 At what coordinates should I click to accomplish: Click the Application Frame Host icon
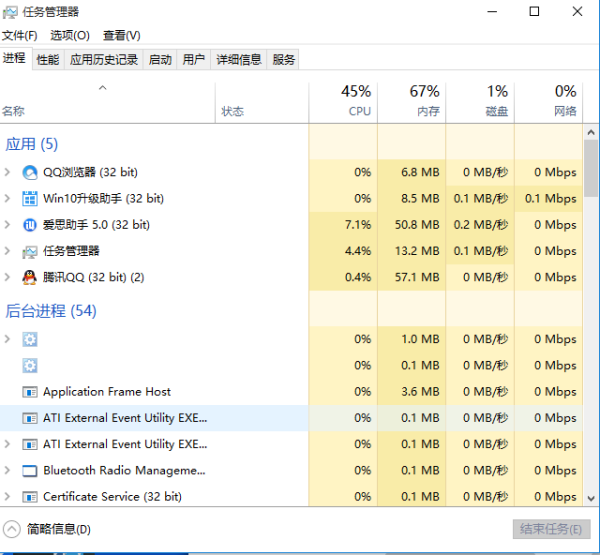[30, 392]
